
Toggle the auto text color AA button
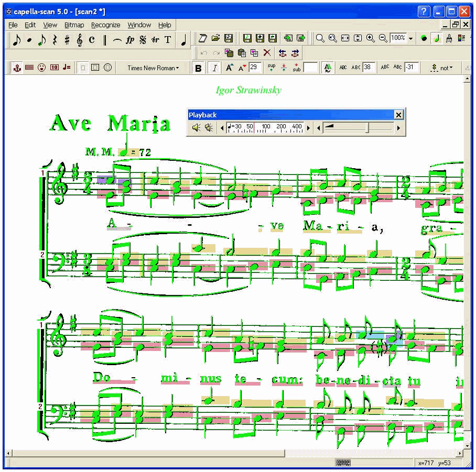[x=328, y=68]
